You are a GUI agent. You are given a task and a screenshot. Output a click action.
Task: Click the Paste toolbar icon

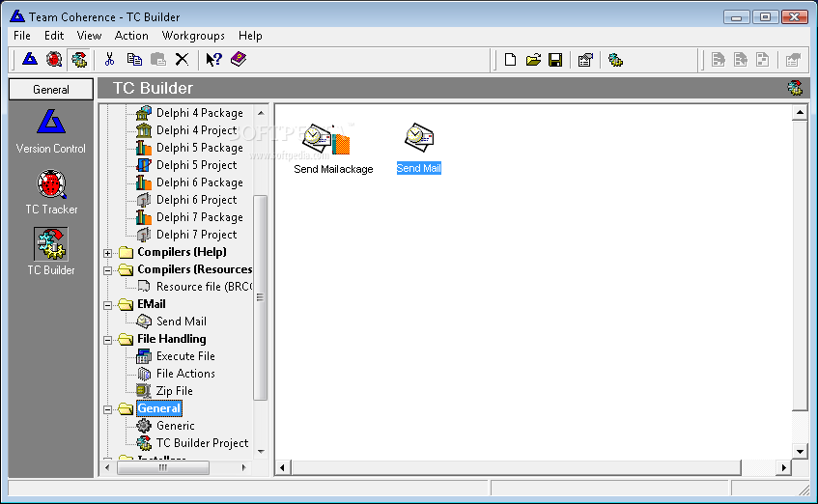click(158, 60)
